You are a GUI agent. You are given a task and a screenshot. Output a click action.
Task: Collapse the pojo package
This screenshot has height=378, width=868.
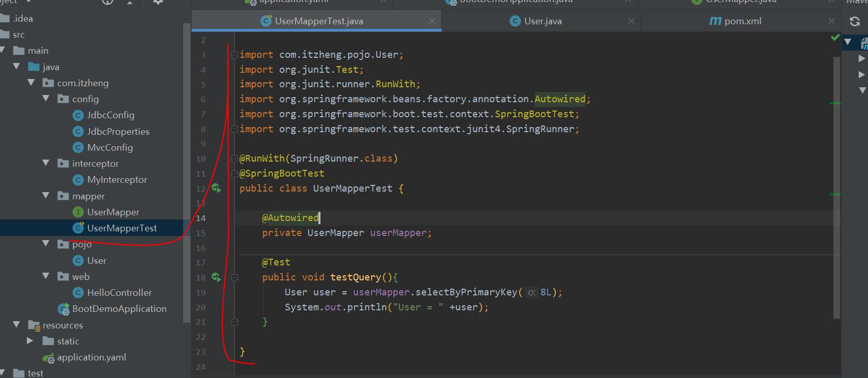(46, 243)
